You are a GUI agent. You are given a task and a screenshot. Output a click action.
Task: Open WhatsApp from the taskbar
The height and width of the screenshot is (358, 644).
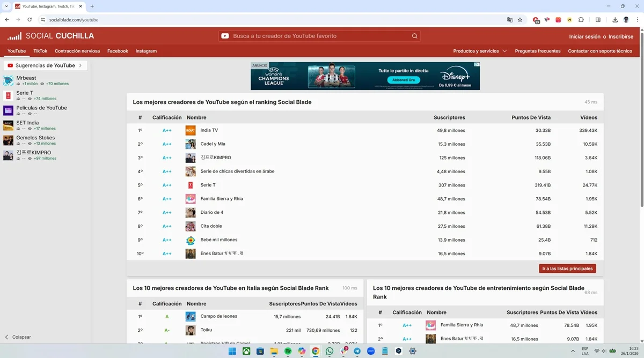[x=329, y=351]
